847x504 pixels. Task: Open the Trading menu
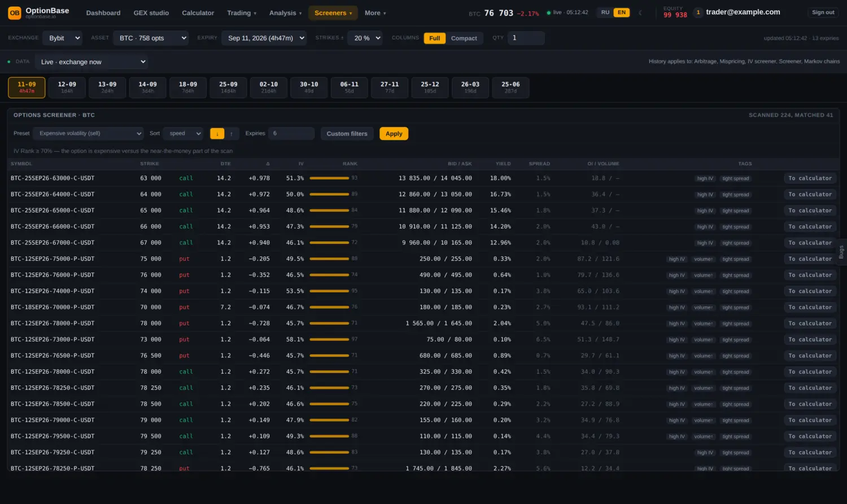coord(242,13)
